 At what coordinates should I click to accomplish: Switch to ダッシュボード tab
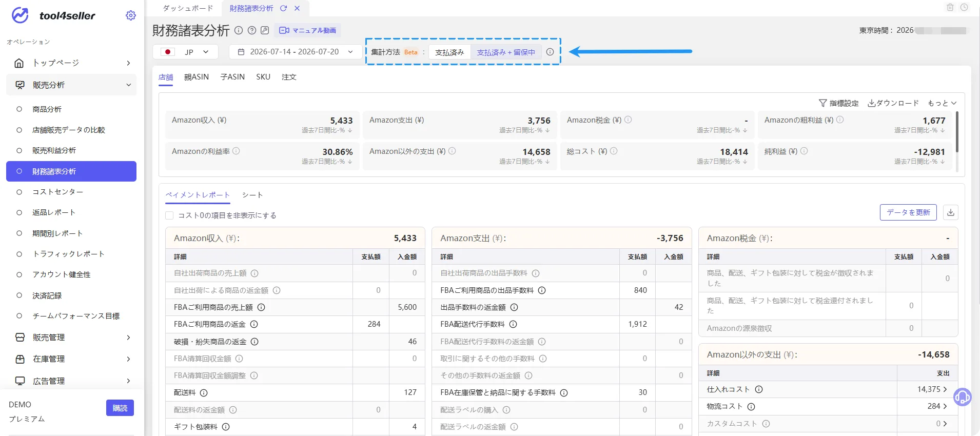tap(188, 8)
